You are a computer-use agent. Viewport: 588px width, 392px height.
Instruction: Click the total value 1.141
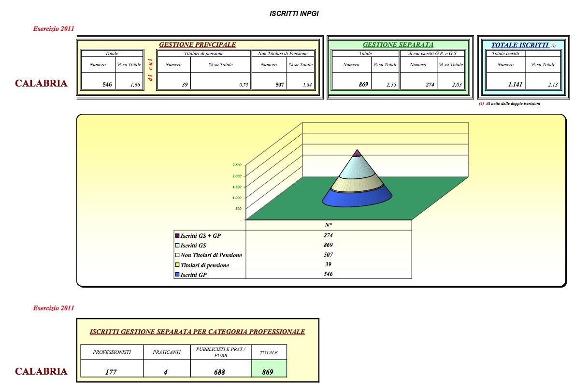pos(516,85)
